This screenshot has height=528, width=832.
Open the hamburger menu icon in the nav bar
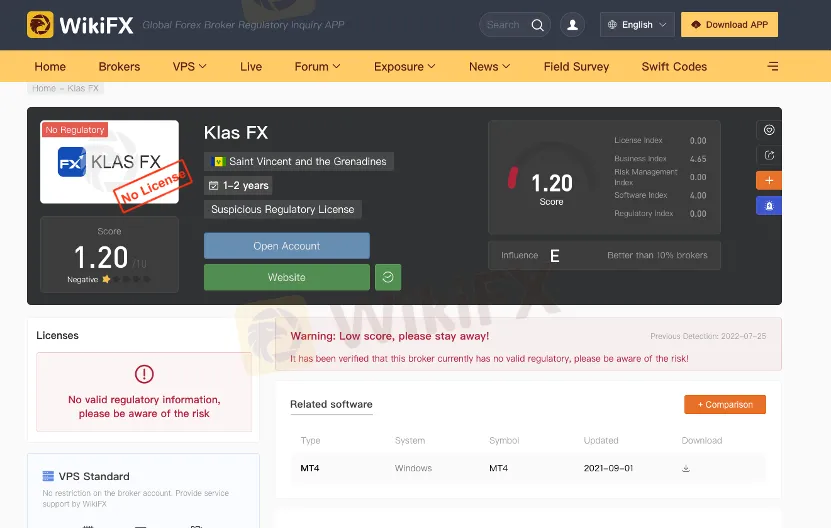772,67
